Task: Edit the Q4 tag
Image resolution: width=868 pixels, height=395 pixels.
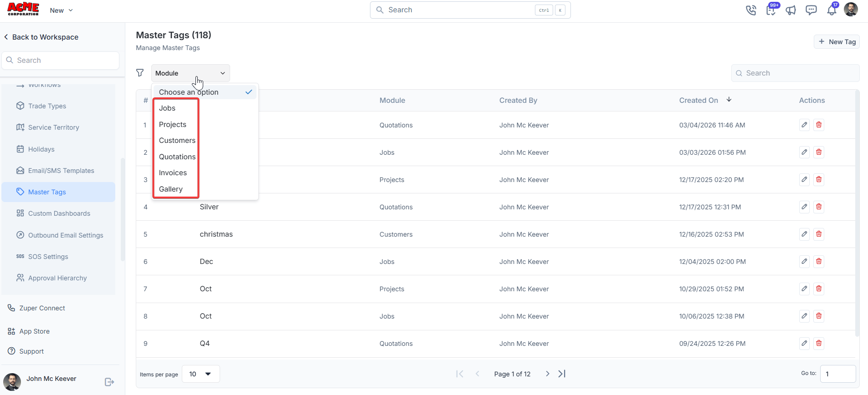Action: coord(804,343)
